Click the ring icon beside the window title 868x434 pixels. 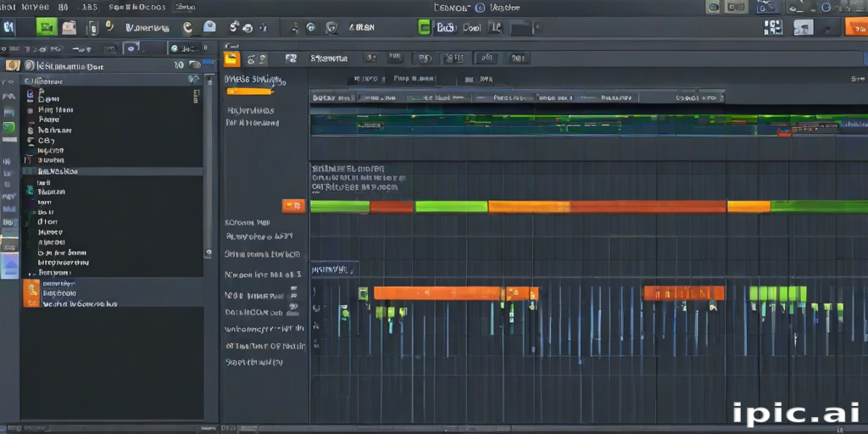pyautogui.click(x=480, y=7)
